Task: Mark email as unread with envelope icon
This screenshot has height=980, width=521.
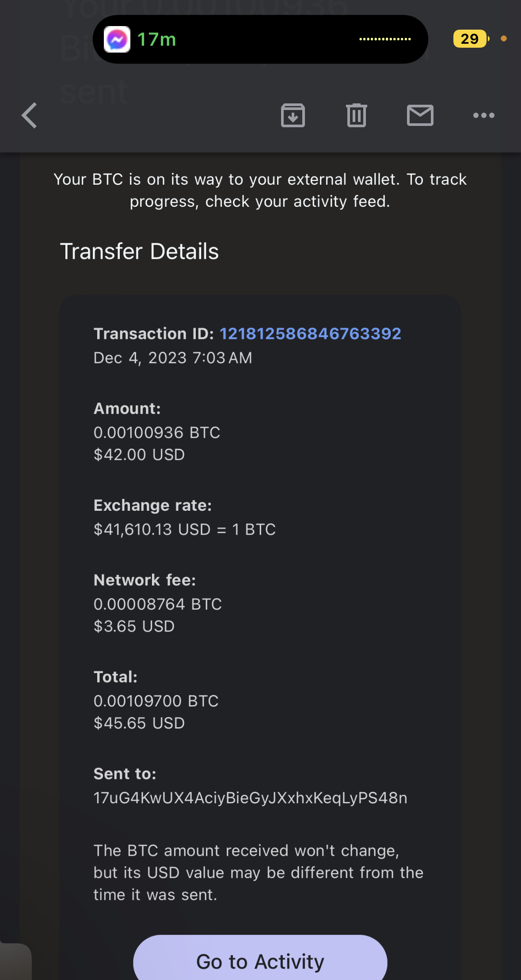Action: [x=420, y=116]
